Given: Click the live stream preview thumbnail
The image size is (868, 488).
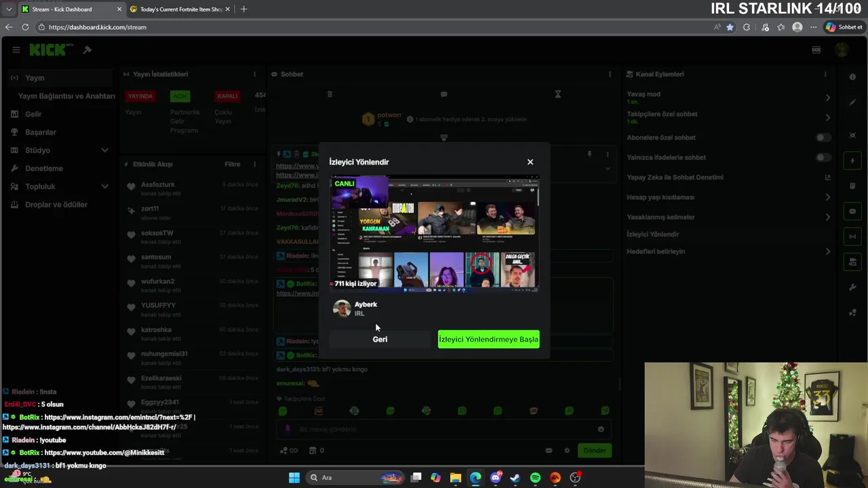Looking at the screenshot, I should point(435,234).
